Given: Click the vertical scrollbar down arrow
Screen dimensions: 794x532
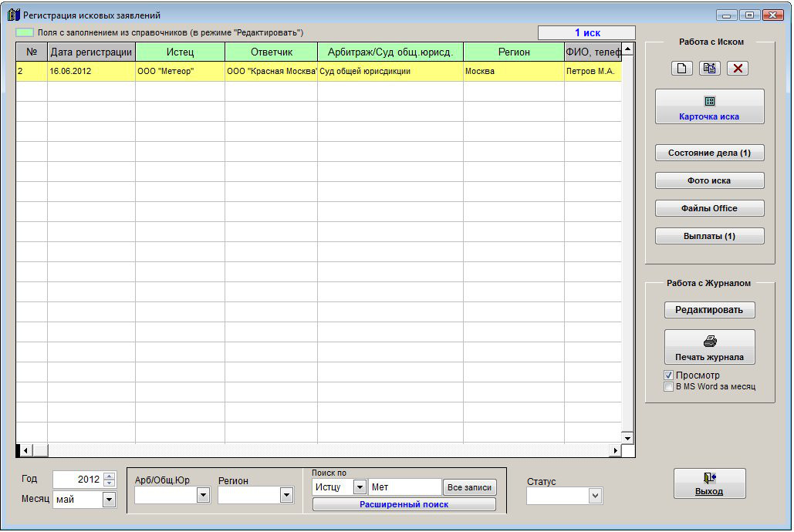Looking at the screenshot, I should [x=627, y=439].
